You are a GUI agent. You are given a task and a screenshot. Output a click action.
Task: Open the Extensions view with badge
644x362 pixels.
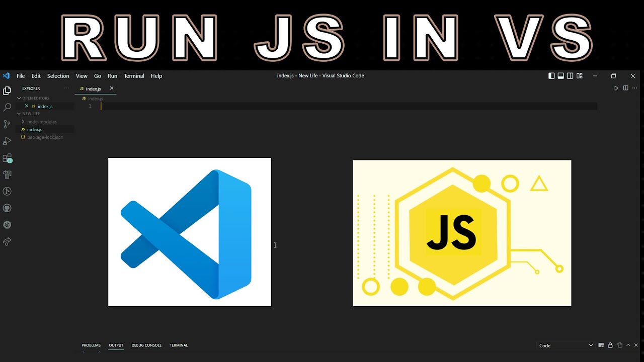click(x=7, y=158)
